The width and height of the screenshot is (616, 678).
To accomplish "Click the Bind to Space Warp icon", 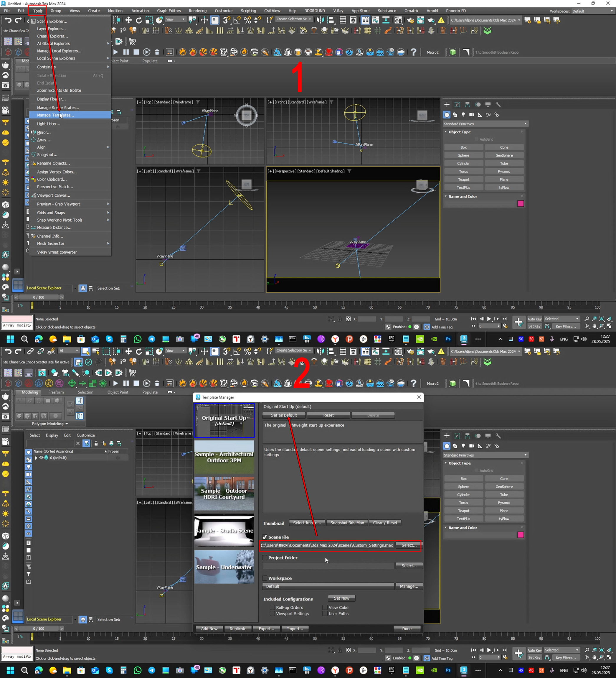I will pos(51,351).
